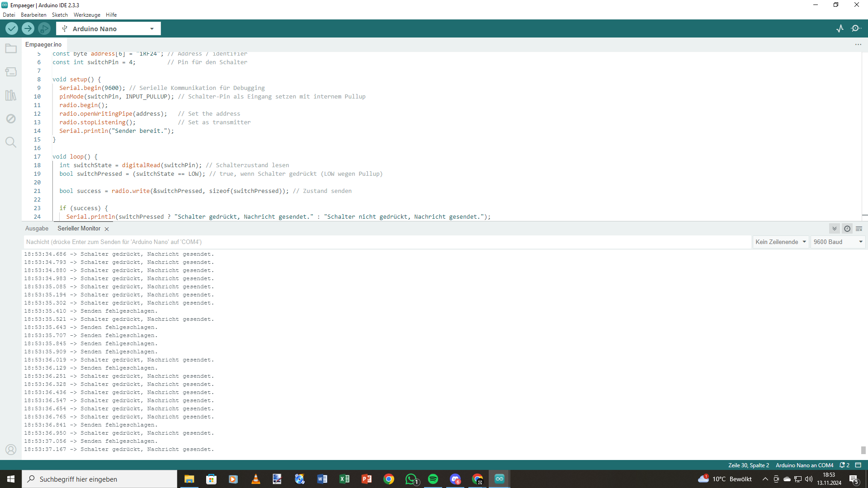Open the Hilfe menu
868x488 pixels.
[x=111, y=15]
